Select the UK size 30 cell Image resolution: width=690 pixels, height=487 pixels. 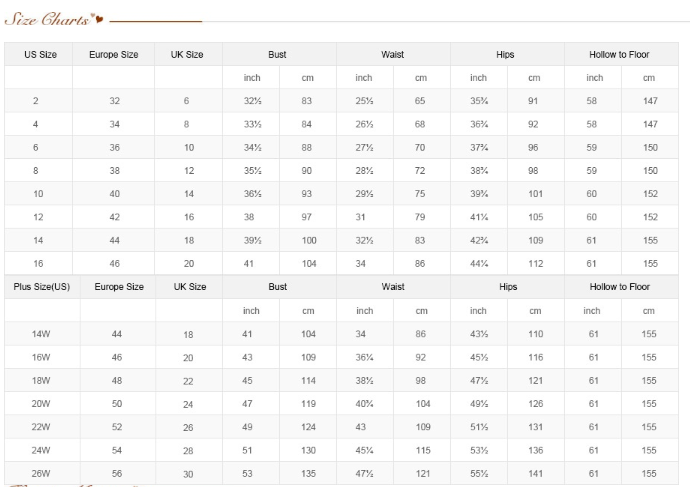(x=188, y=474)
